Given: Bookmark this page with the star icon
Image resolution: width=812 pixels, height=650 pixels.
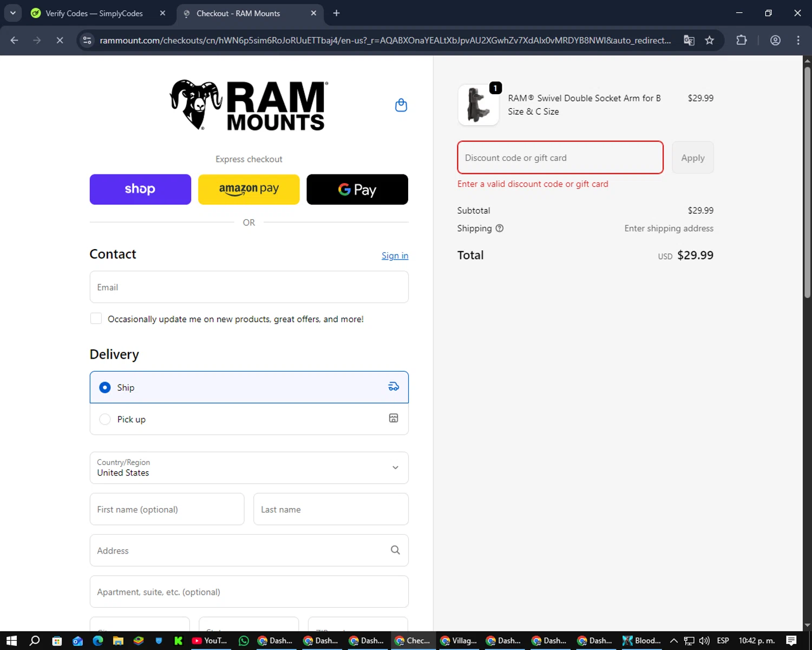Looking at the screenshot, I should pos(710,40).
